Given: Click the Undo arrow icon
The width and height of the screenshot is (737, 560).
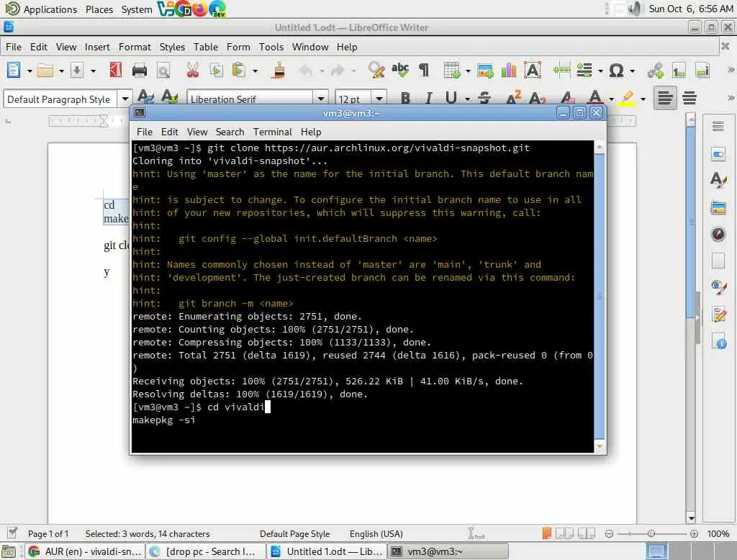Looking at the screenshot, I should (305, 71).
